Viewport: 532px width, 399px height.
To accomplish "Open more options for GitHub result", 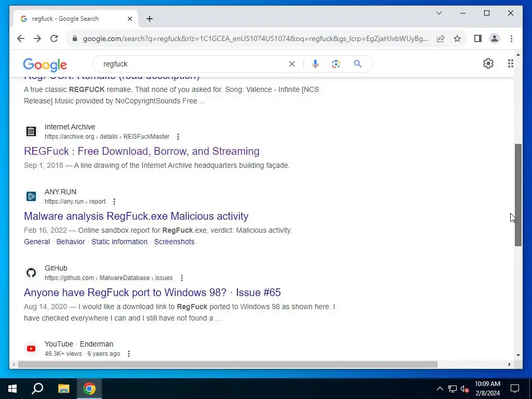I will click(x=182, y=278).
